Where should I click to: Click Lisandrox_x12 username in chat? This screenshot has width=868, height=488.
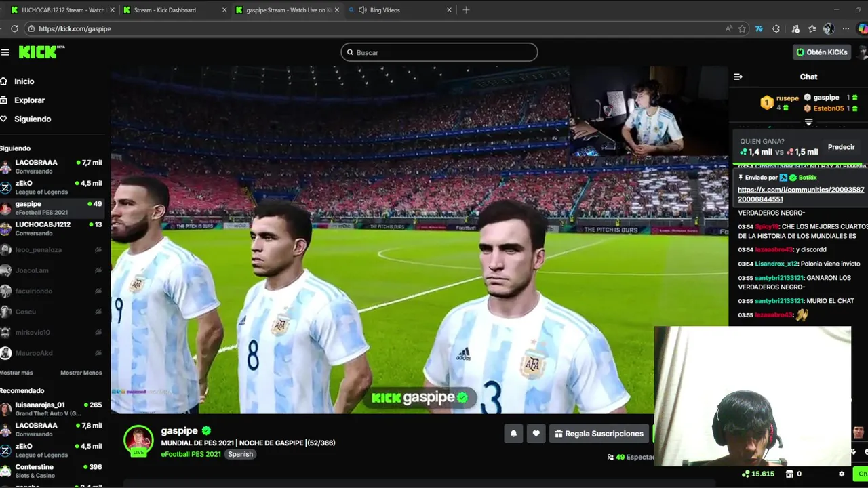pos(776,264)
